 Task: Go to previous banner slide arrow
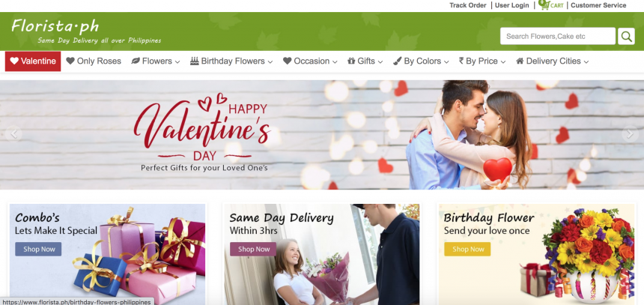[x=13, y=133]
